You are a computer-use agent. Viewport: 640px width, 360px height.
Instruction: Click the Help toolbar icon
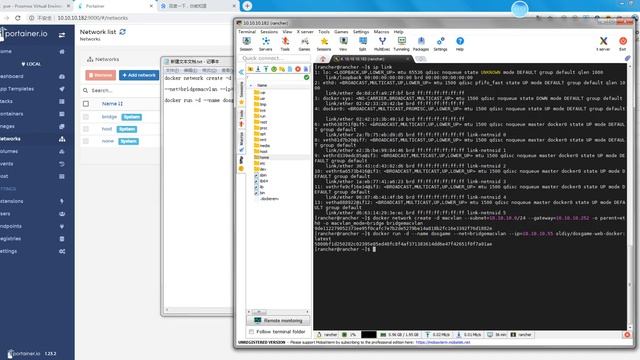(460, 44)
